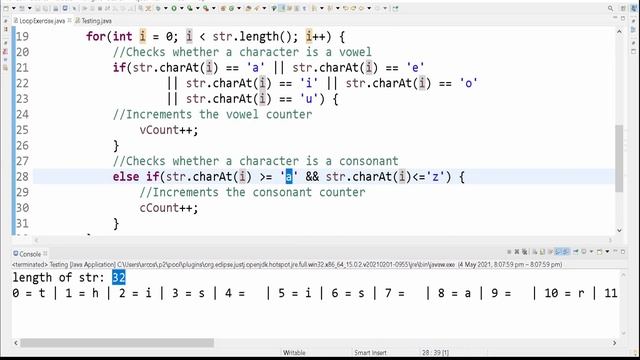Click the 'length of str:' console text
Image resolution: width=640 pixels, height=360 pixels.
point(58,278)
